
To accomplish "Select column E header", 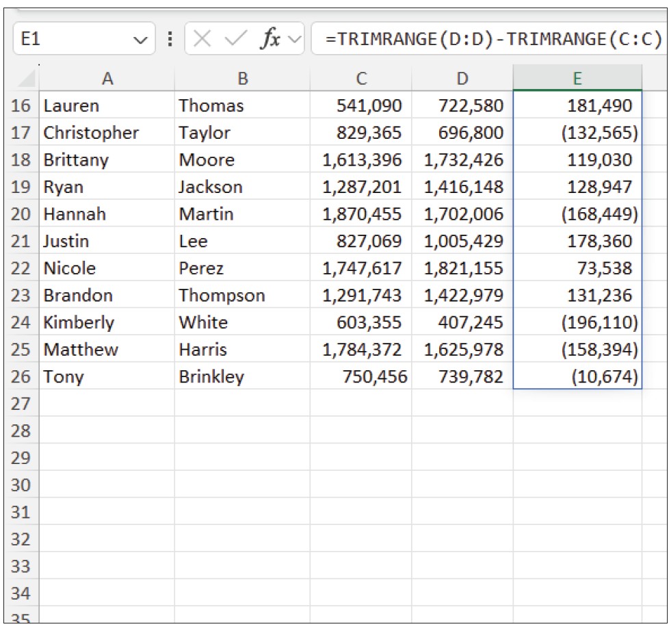I will click(x=577, y=79).
